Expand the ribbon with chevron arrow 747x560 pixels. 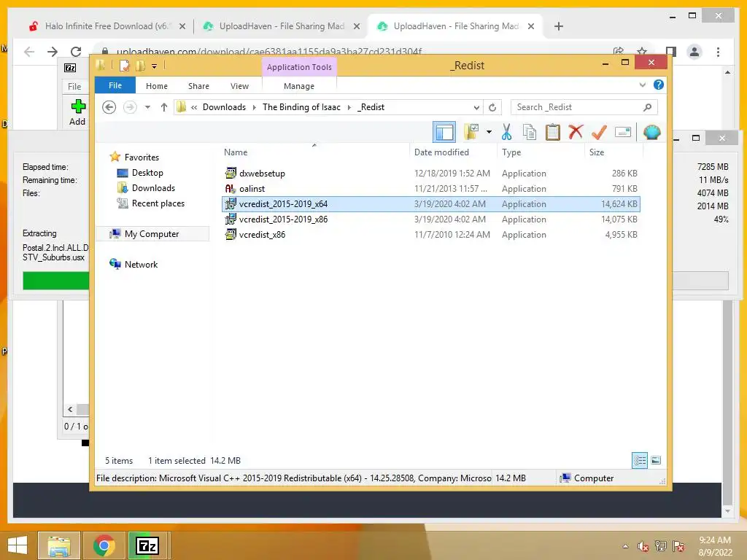pos(642,85)
